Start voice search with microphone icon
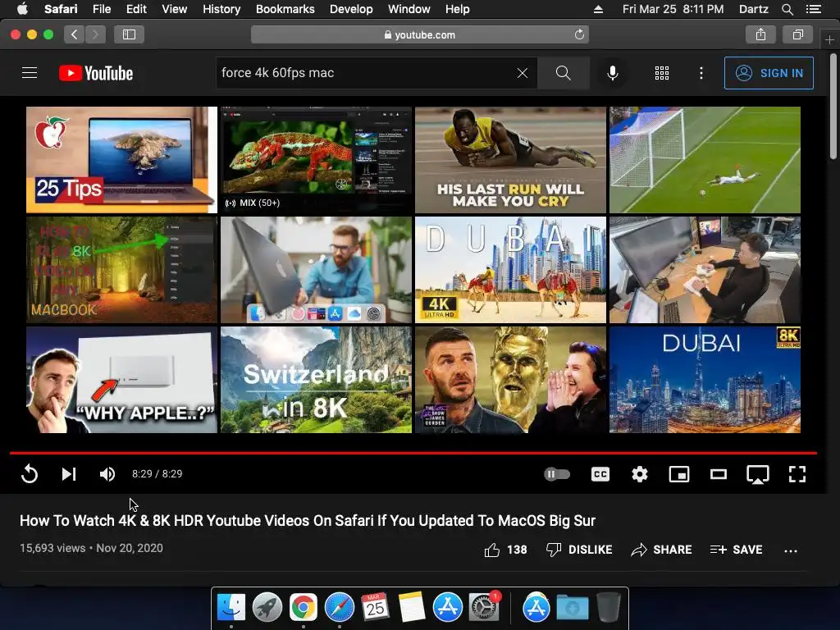The image size is (840, 630). [x=612, y=73]
